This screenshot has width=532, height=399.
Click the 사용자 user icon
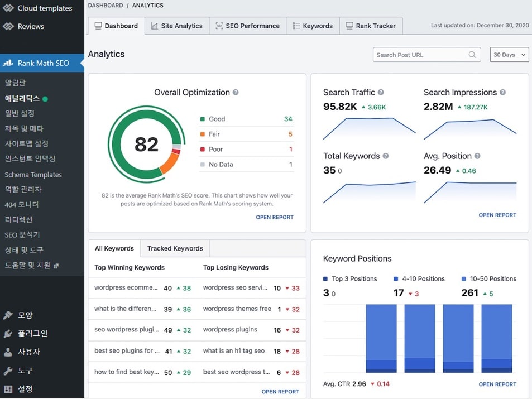click(x=8, y=352)
